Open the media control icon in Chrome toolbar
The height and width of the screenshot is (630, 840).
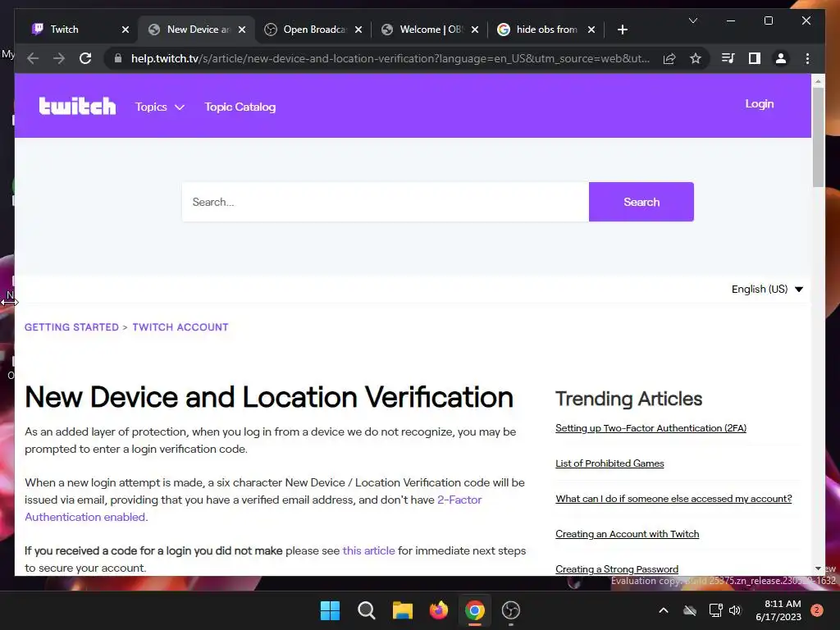[728, 58]
